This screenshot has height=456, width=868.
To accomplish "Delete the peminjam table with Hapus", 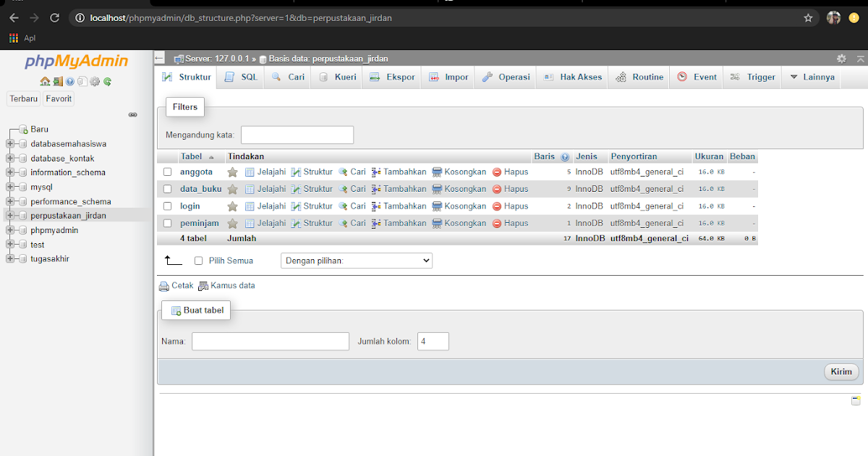I will pos(516,223).
